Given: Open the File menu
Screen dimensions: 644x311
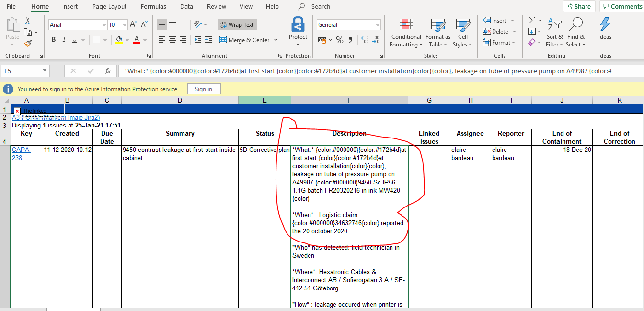Looking at the screenshot, I should [x=11, y=7].
